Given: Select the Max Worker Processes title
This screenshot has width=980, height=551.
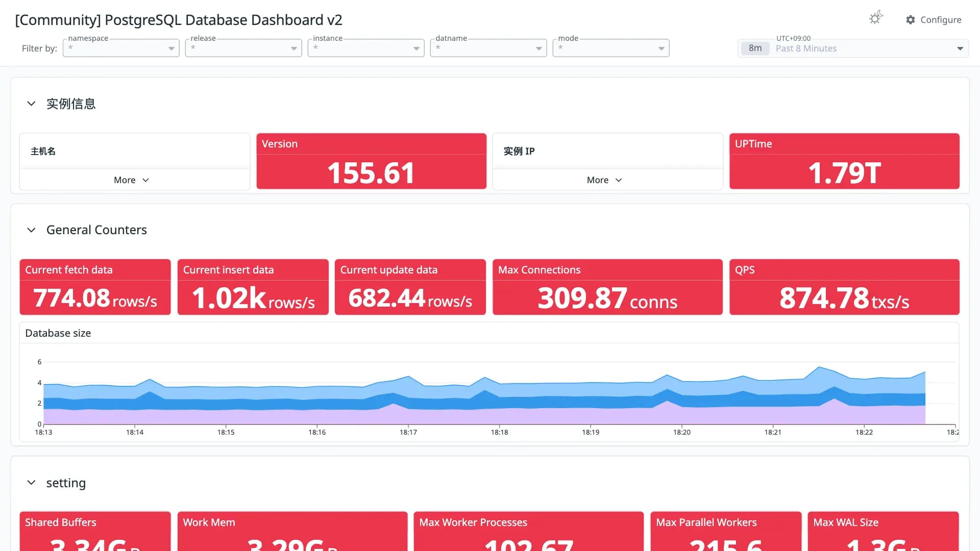Looking at the screenshot, I should [x=473, y=522].
